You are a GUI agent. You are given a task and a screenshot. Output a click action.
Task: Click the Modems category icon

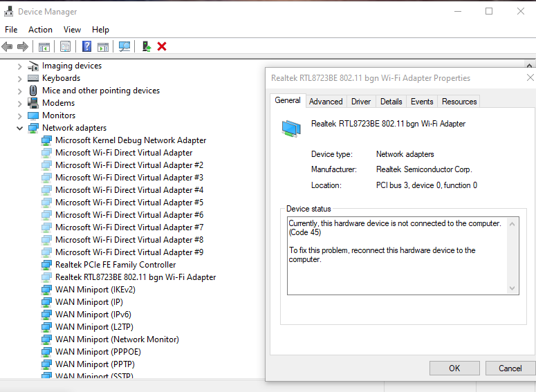[x=33, y=103]
